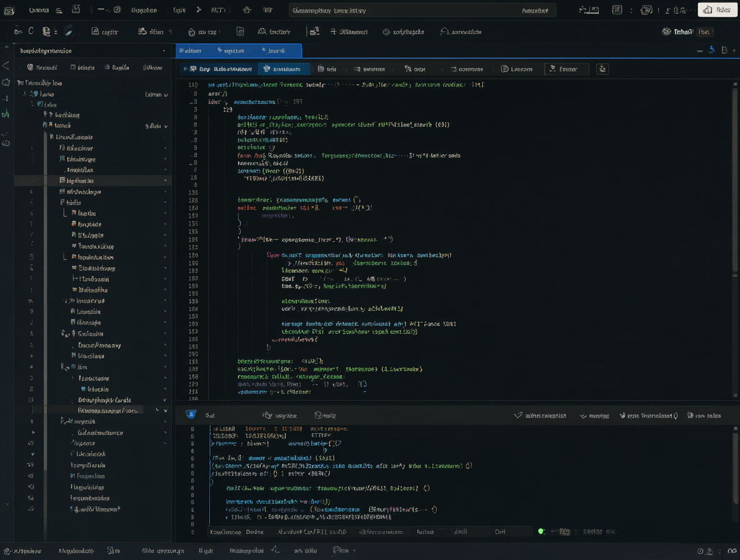Click the right-pointing arrow icon in the title bar
This screenshot has width=740, height=560.
tap(199, 10)
